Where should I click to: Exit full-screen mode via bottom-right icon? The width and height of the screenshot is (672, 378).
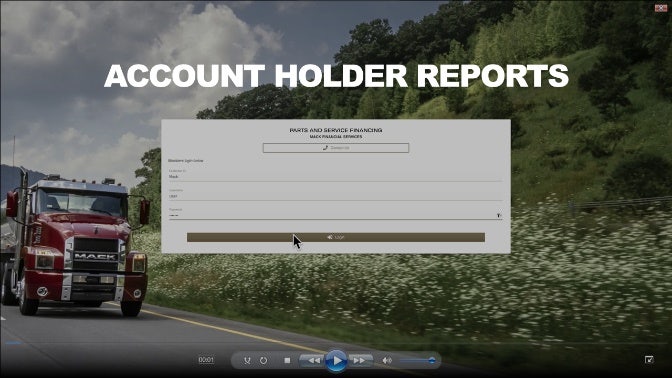(649, 360)
